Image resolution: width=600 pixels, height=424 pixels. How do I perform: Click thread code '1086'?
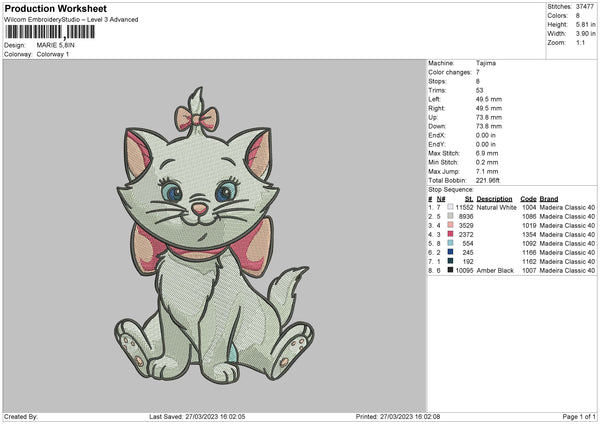point(529,217)
